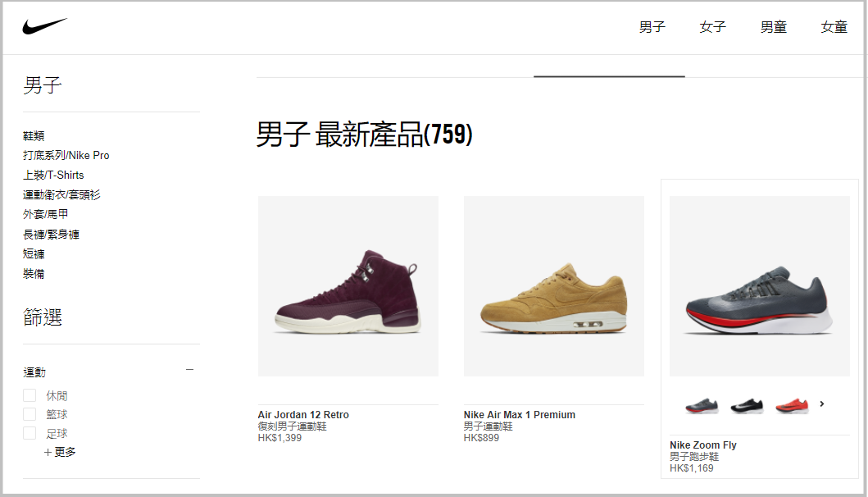The height and width of the screenshot is (497, 868).
Task: Open the 男童 top navigation menu
Action: pyautogui.click(x=774, y=26)
